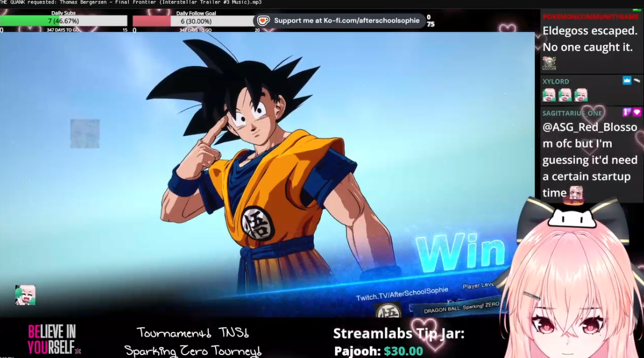
Task: Click the '347 DAYS TO GO' text under Daily Subs
Action: click(x=63, y=30)
